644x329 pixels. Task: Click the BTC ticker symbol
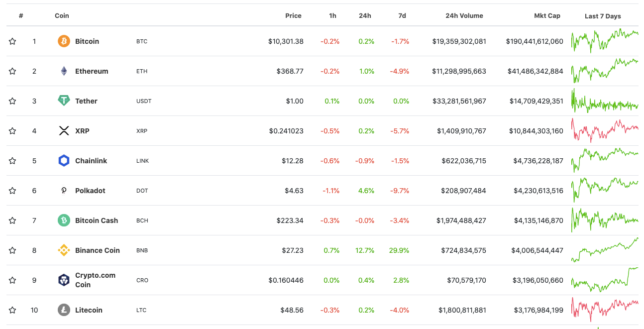tap(142, 41)
